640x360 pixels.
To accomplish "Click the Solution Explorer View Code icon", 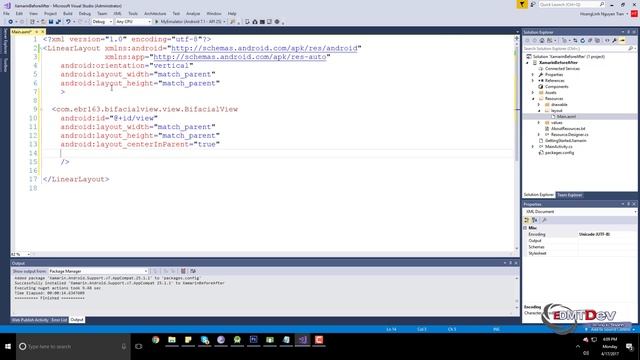I will 607,40.
